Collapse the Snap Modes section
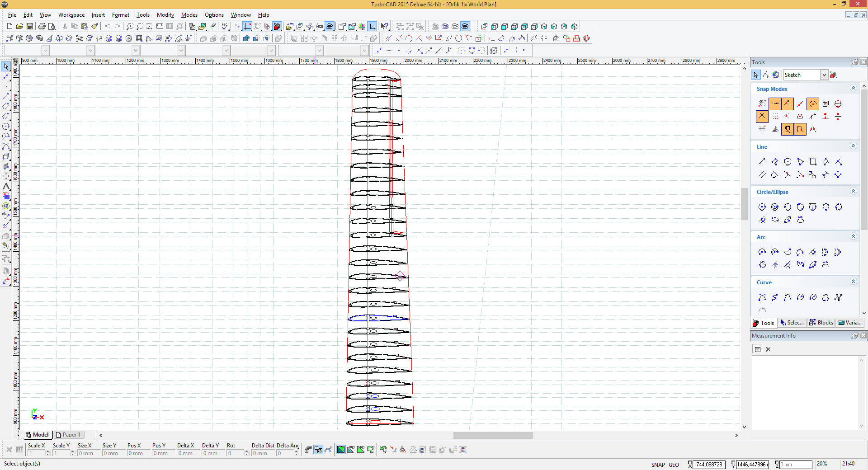 point(853,89)
